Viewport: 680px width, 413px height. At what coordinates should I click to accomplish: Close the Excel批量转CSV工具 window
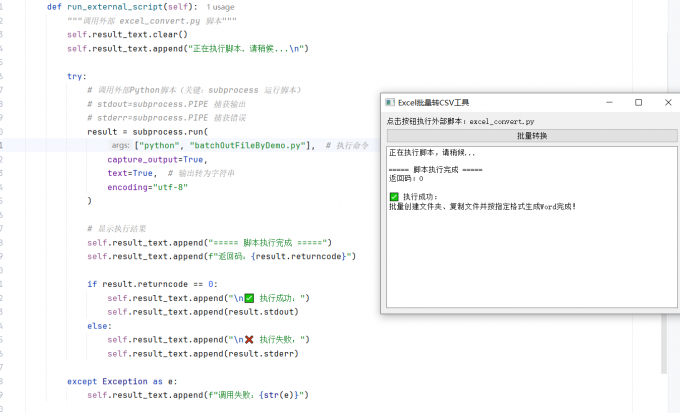pos(668,102)
